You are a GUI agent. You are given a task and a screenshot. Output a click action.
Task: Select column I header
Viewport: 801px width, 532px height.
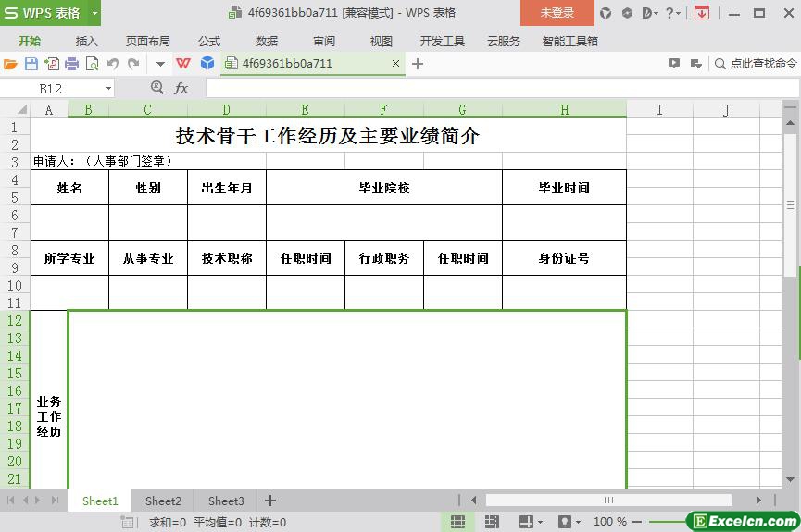coord(659,109)
